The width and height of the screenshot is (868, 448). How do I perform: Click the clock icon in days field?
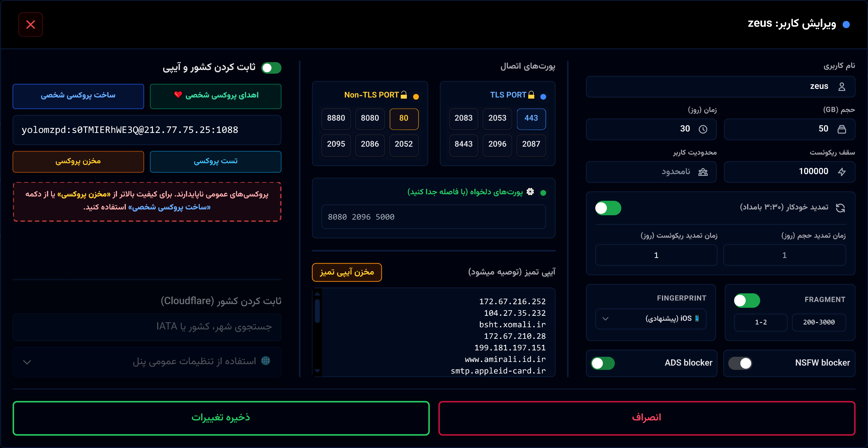click(x=703, y=129)
